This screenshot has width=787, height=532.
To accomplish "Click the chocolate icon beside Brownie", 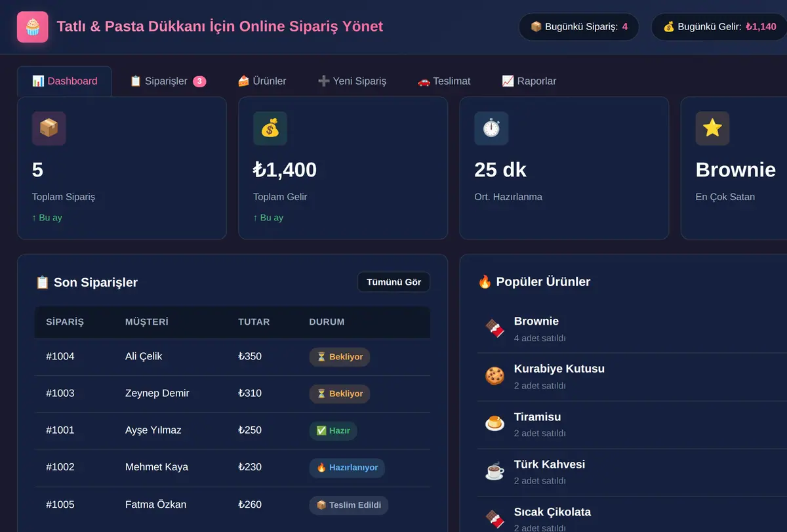I will click(494, 328).
